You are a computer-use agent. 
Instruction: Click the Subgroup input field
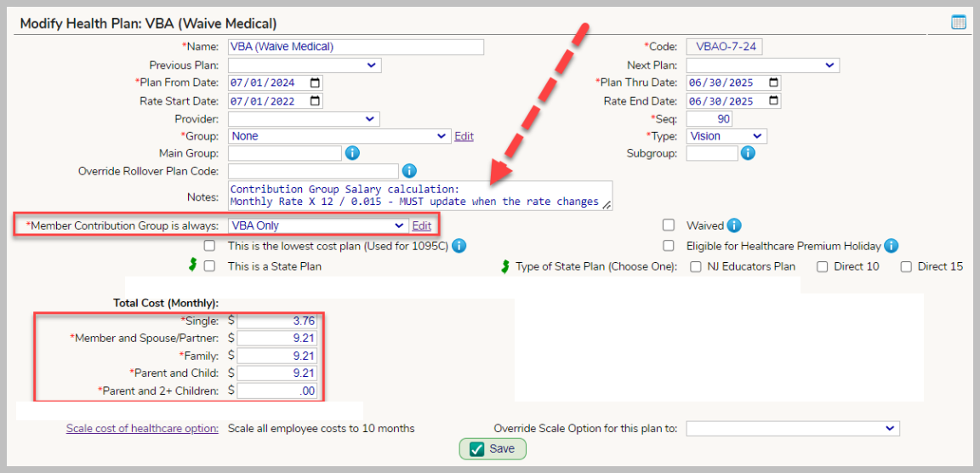pyautogui.click(x=712, y=153)
